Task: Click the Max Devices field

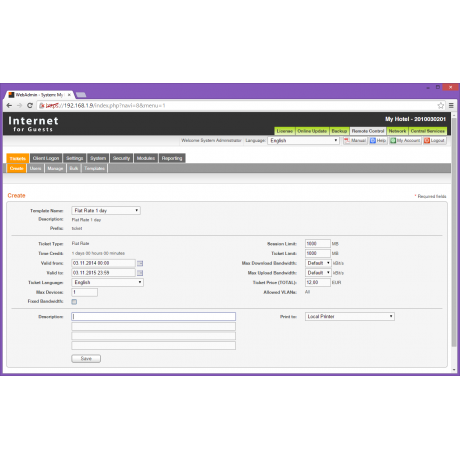Action: pos(84,292)
